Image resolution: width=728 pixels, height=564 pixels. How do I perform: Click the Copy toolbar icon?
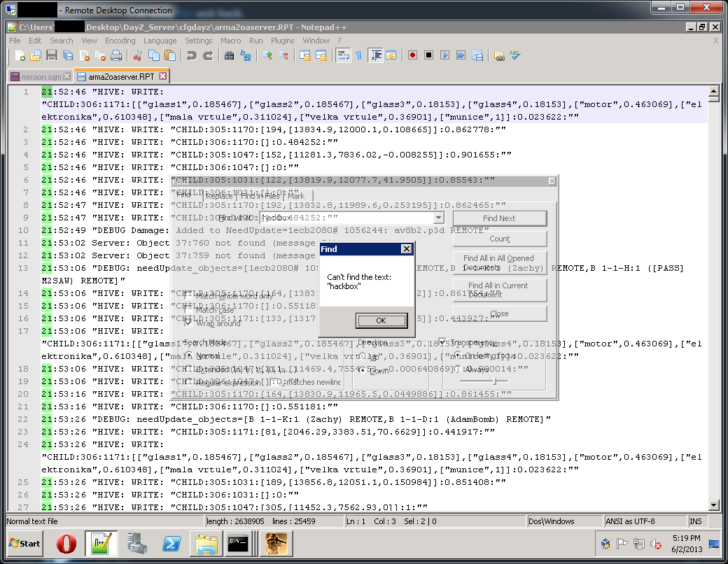point(154,56)
